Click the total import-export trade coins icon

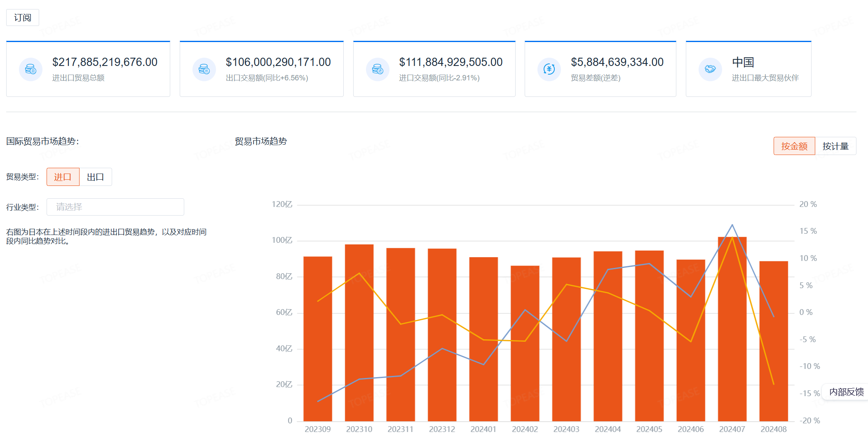coord(30,69)
